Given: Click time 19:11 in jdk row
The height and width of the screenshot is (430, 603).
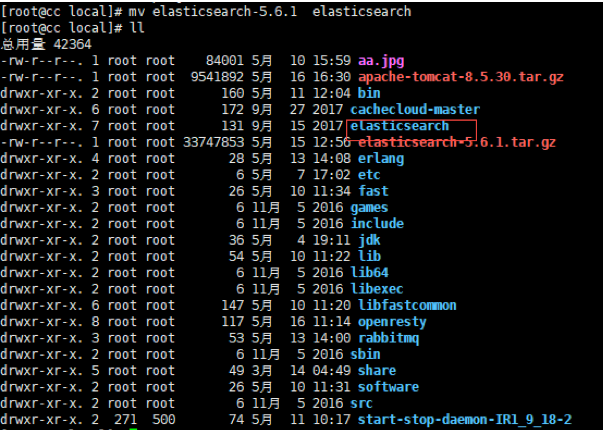Looking at the screenshot, I should click(331, 240).
